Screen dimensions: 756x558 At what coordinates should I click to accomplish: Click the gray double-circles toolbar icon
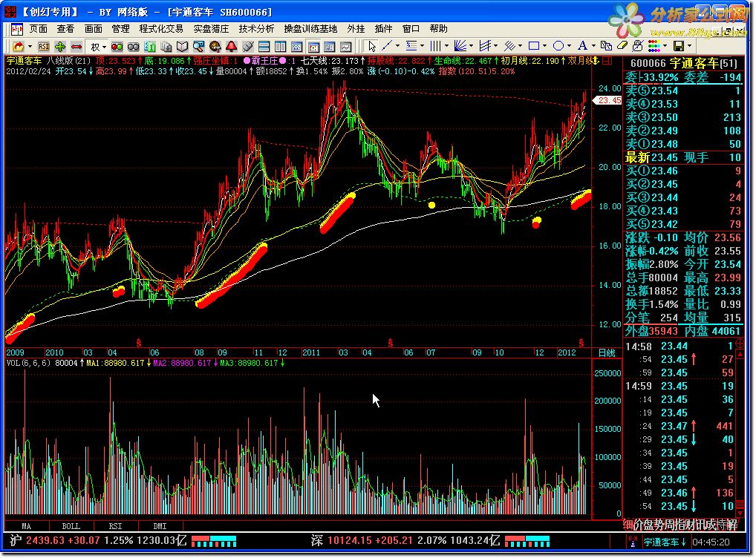tap(133, 47)
